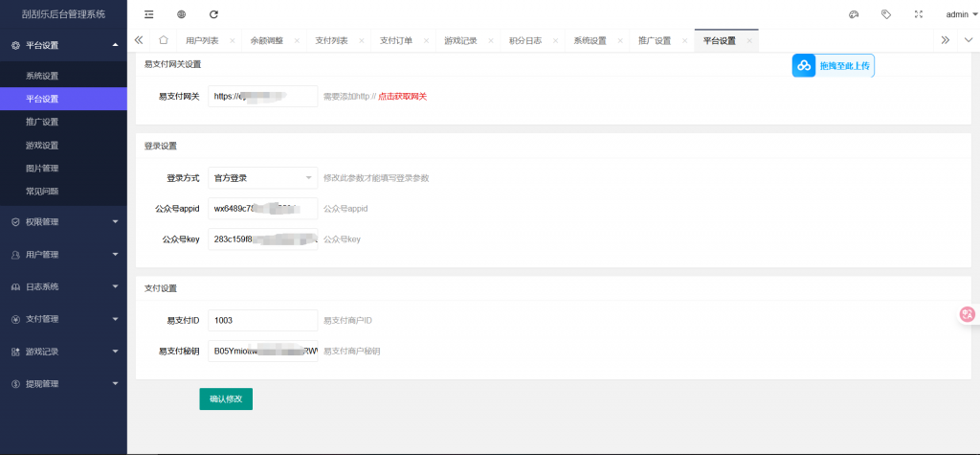Click the refresh page icon
Viewport: 980px width, 455px height.
click(x=213, y=13)
